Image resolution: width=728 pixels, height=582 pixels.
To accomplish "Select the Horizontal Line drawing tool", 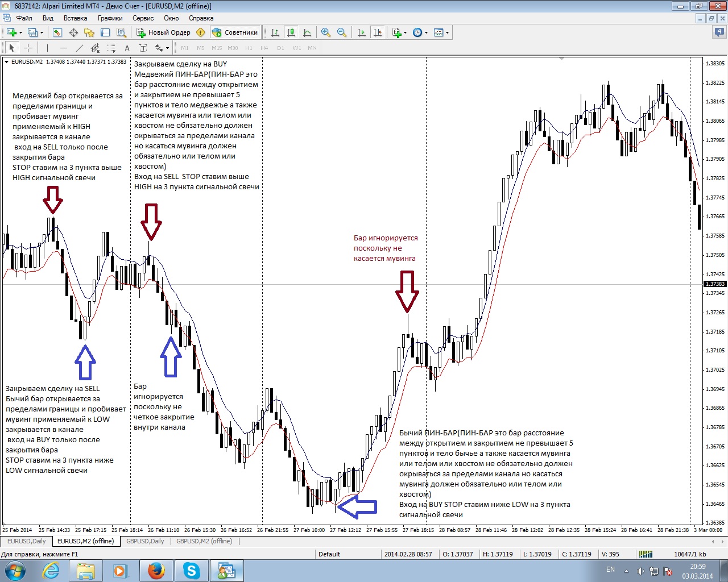I will (x=63, y=48).
